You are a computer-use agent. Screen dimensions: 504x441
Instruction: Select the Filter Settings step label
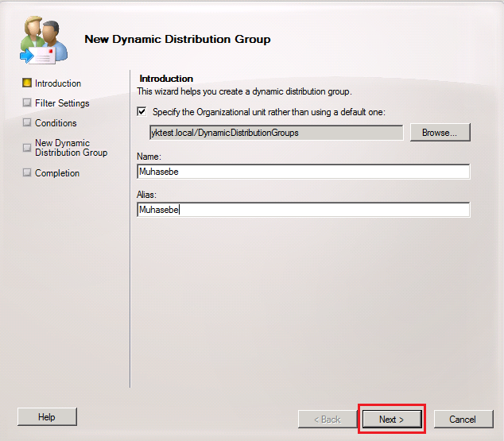pyautogui.click(x=62, y=103)
